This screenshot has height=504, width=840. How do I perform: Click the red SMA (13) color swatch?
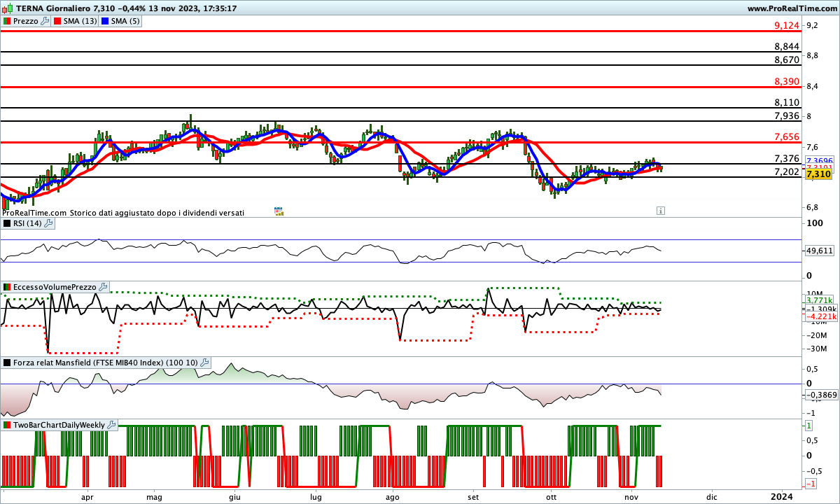coord(57,21)
